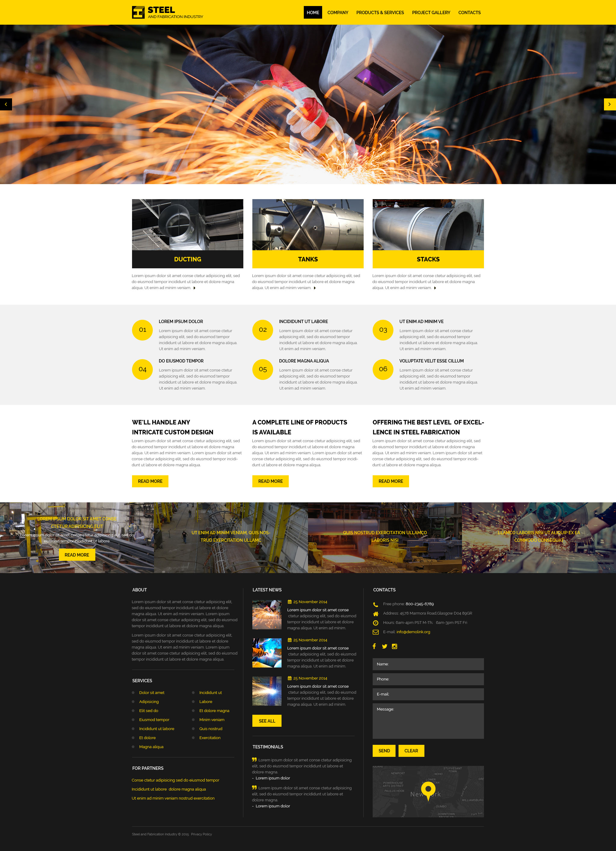Click the Name input field in contact form
This screenshot has height=851, width=616.
point(428,664)
